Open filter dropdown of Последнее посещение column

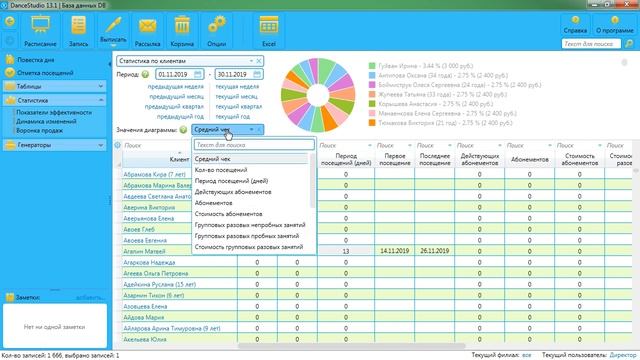450,145
